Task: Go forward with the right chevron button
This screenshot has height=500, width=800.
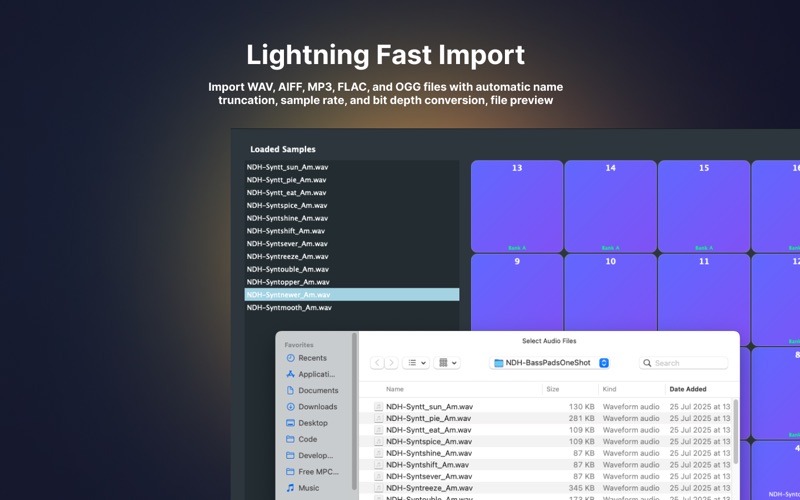Action: click(x=391, y=363)
